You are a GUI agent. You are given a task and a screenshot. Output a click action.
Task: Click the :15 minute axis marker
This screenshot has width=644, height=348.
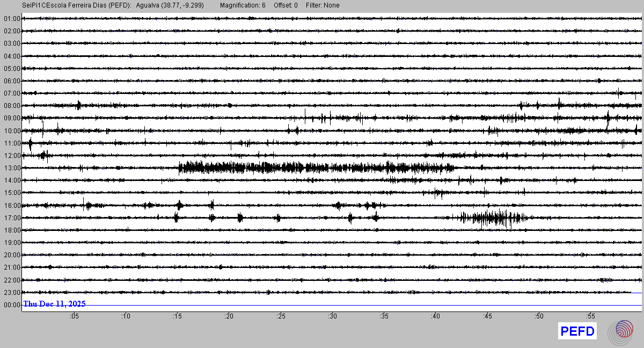(177, 316)
